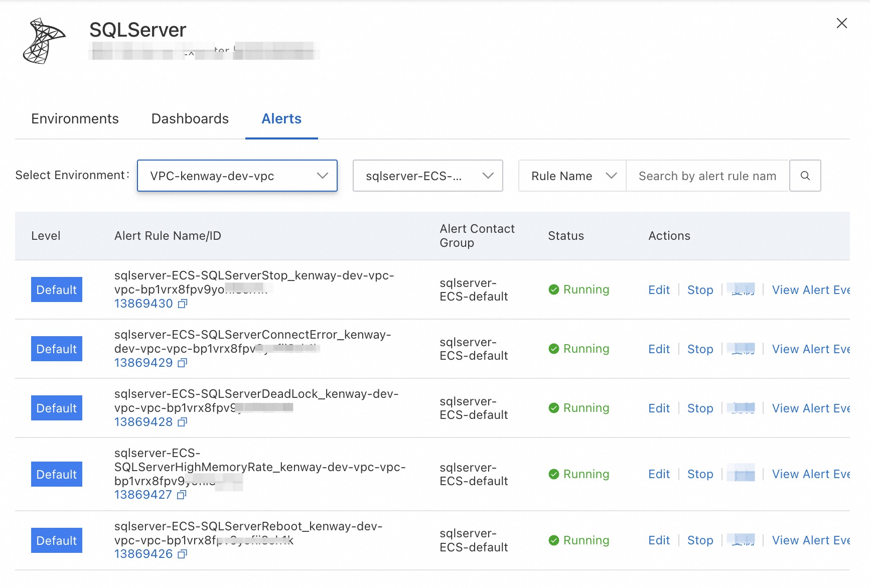This screenshot has height=588, width=870.
Task: View alert events for SQLServerReboot rule
Action: click(x=811, y=540)
